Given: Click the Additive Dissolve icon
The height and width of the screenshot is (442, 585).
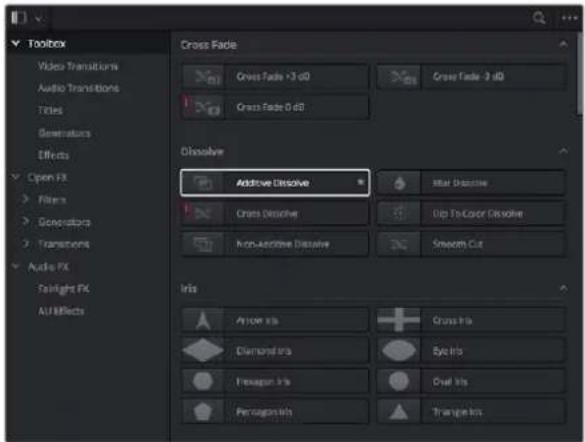Looking at the screenshot, I should (203, 183).
